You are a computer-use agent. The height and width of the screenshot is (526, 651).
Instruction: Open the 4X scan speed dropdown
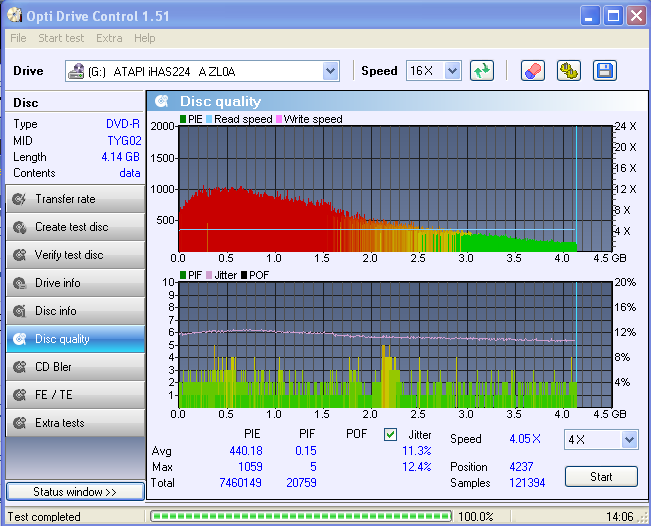click(629, 440)
